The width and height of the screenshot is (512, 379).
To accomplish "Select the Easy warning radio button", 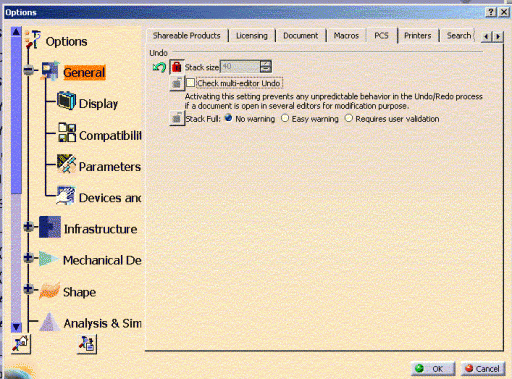I will (x=285, y=118).
